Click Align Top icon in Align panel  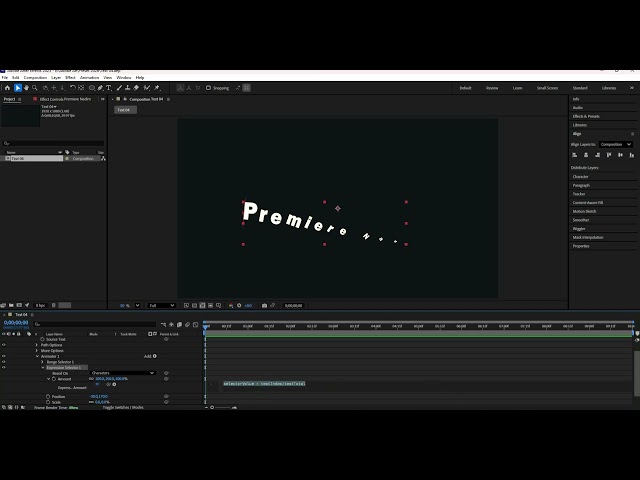[609, 155]
